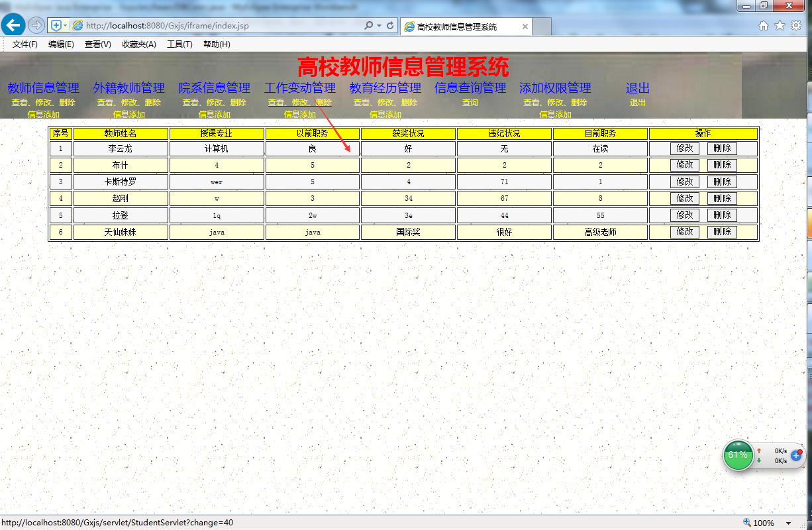Close the 高校教师信息管理系统 tab
Viewport: 812px width, 530px height.
coord(525,27)
